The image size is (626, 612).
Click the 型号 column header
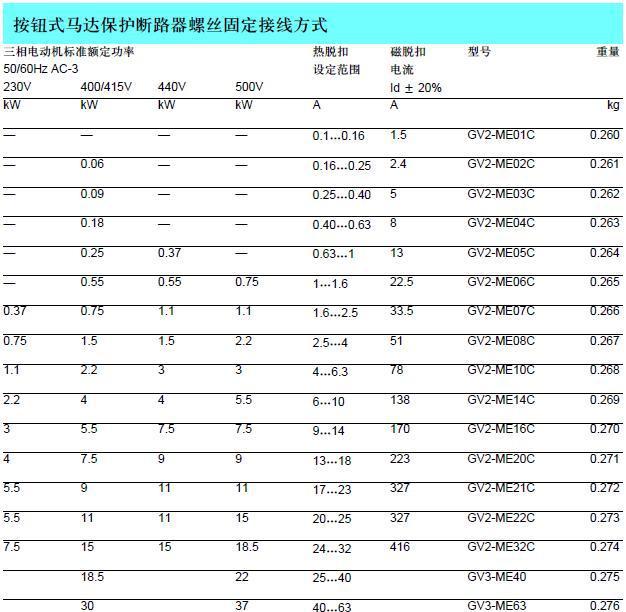coord(479,50)
